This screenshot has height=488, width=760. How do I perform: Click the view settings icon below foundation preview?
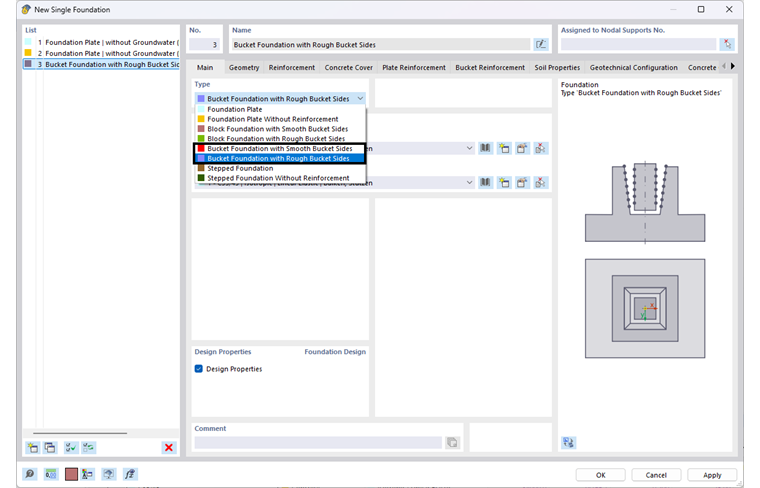pyautogui.click(x=569, y=442)
